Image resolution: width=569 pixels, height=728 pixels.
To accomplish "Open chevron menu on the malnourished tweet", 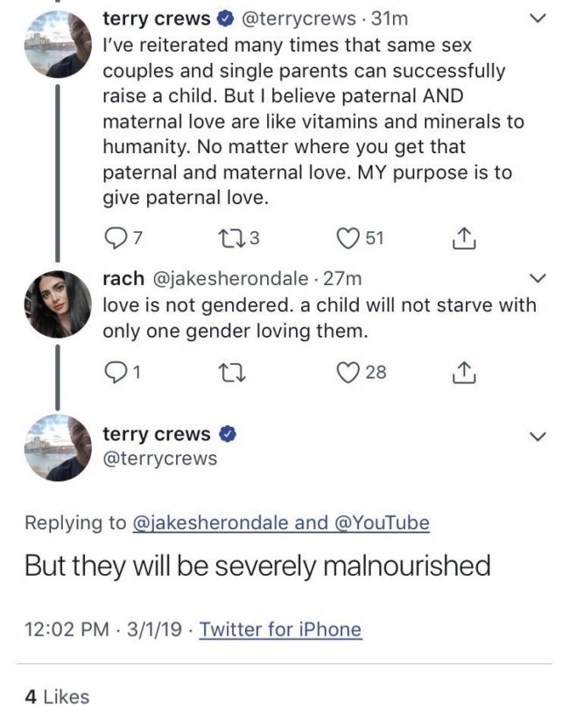I will point(538,435).
